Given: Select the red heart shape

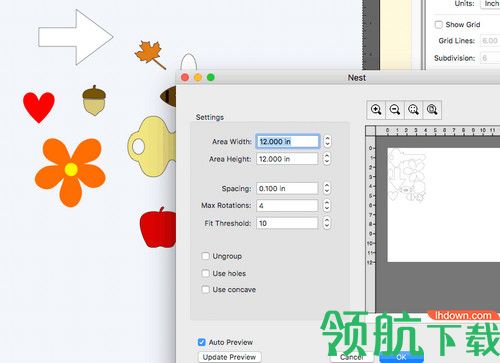Looking at the screenshot, I should point(39,107).
